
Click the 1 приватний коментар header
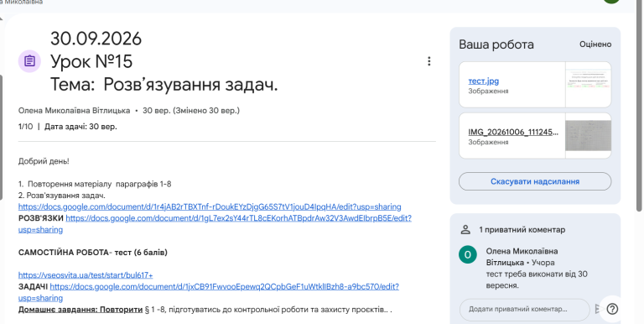522,230
